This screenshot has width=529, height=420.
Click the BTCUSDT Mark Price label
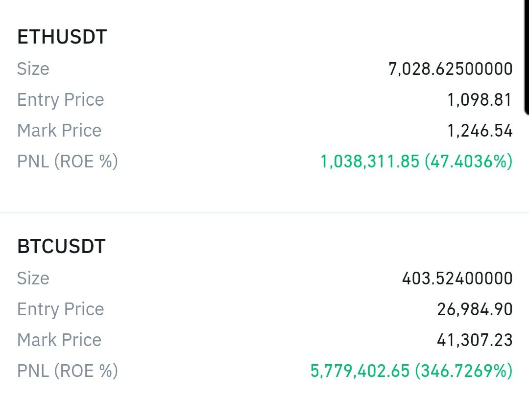click(x=59, y=340)
